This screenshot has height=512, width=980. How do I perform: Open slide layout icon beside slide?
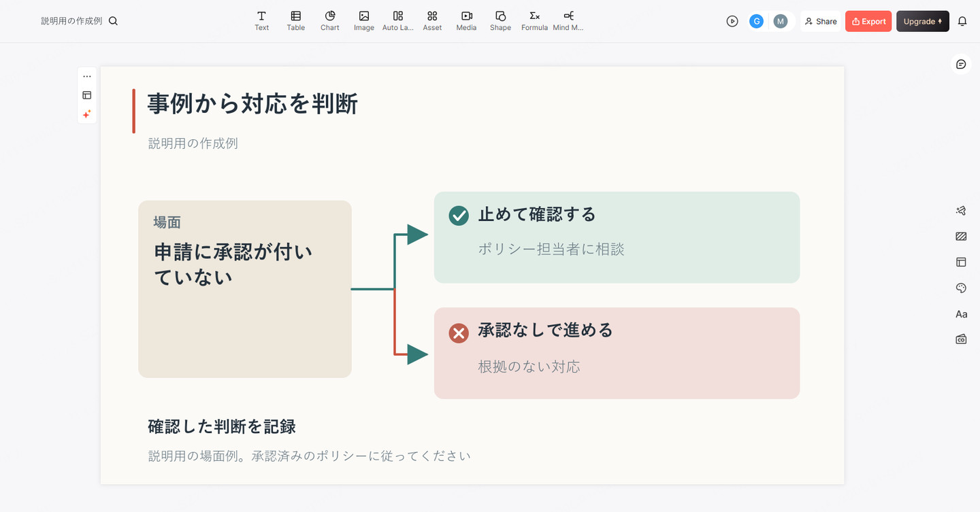tap(87, 95)
